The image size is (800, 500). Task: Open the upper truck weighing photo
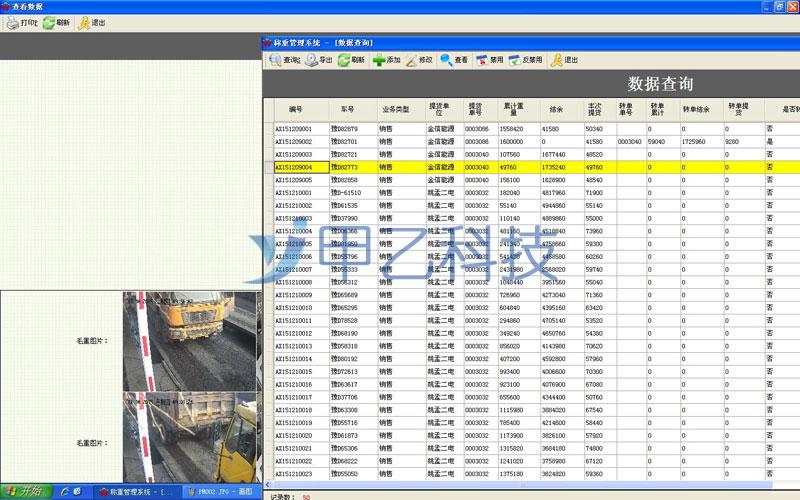(190, 340)
